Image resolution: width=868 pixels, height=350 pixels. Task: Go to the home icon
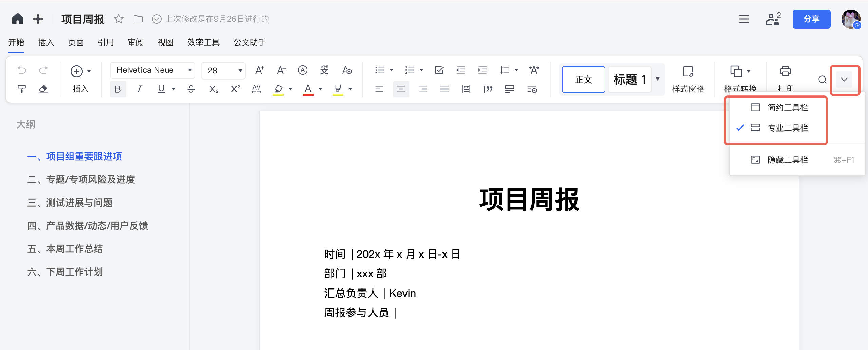18,19
